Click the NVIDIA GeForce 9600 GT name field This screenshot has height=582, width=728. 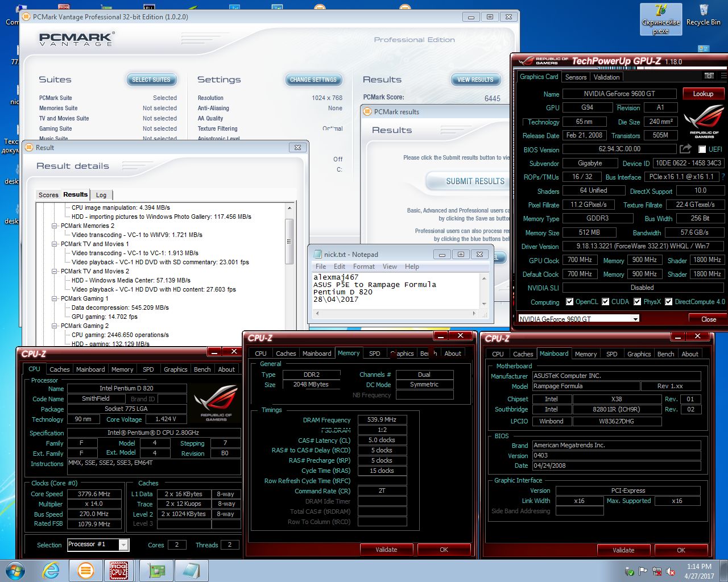tap(619, 94)
